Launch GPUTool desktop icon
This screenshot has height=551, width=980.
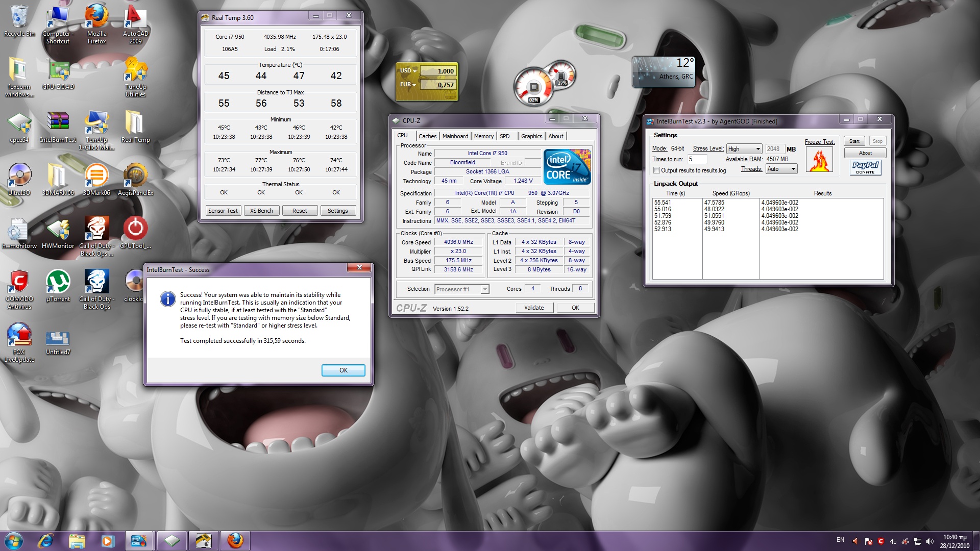click(135, 233)
